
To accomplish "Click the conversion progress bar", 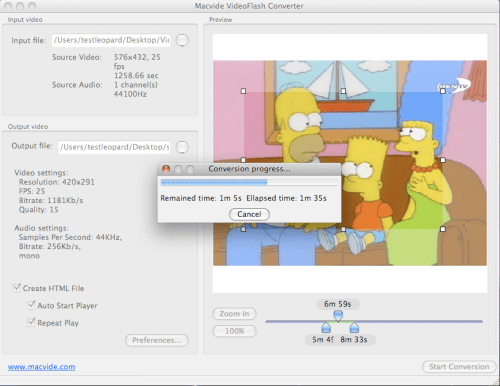I will click(249, 182).
